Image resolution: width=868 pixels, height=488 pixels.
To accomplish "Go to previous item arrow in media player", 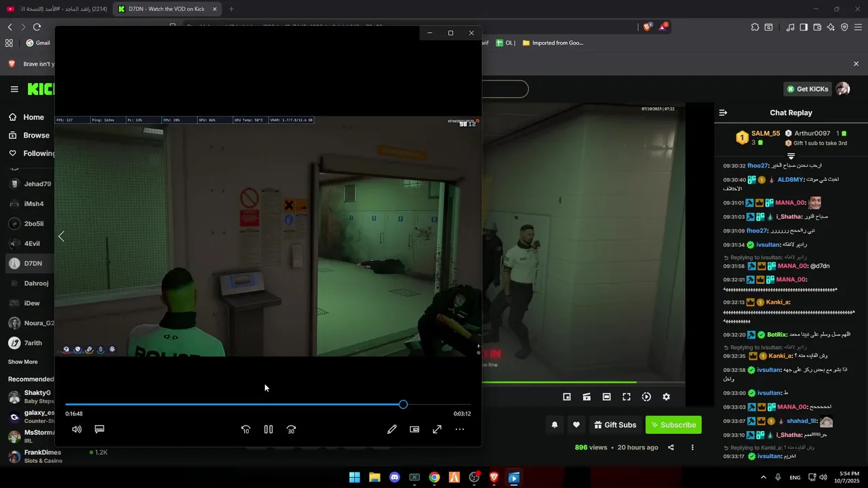I will (61, 237).
